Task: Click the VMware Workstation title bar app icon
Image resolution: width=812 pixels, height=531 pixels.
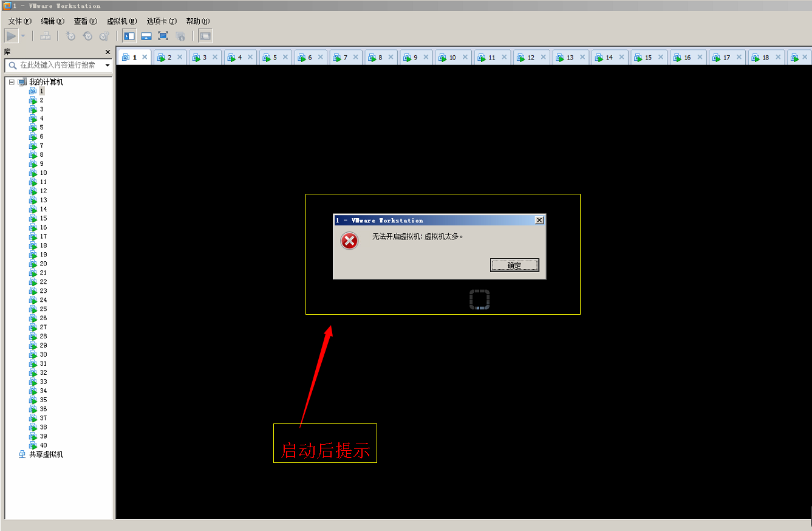Action: click(x=7, y=5)
